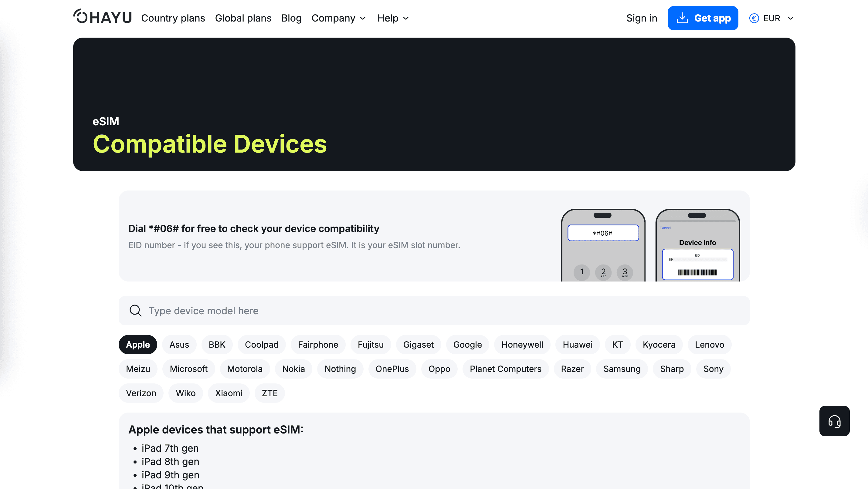Select the Gigaset brand filter
The image size is (868, 489).
(x=419, y=345)
